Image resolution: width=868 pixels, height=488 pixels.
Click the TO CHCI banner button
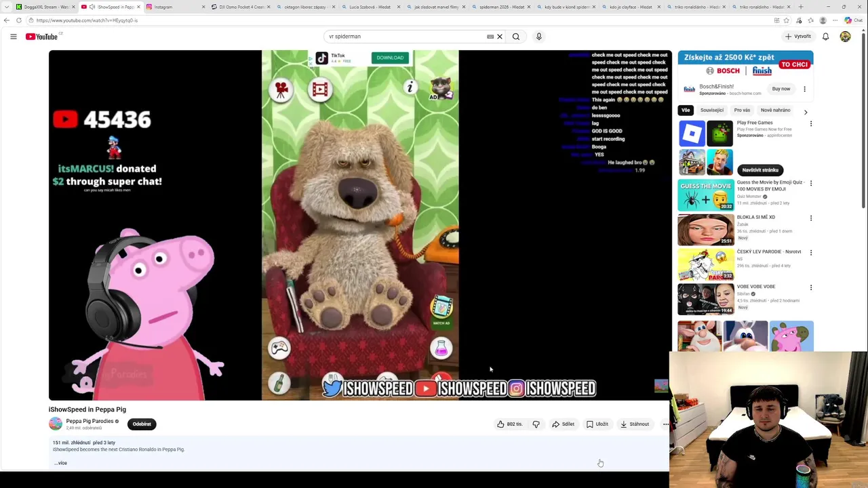pos(794,64)
